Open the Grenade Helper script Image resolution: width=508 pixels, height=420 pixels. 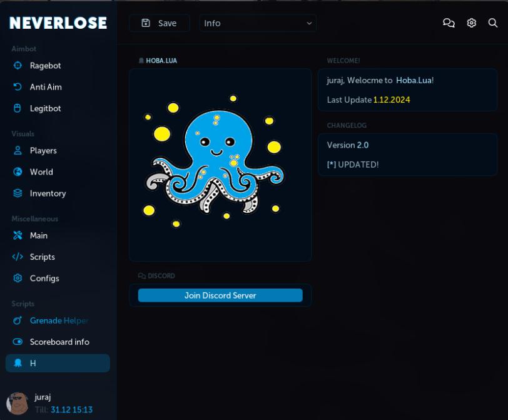click(x=58, y=320)
